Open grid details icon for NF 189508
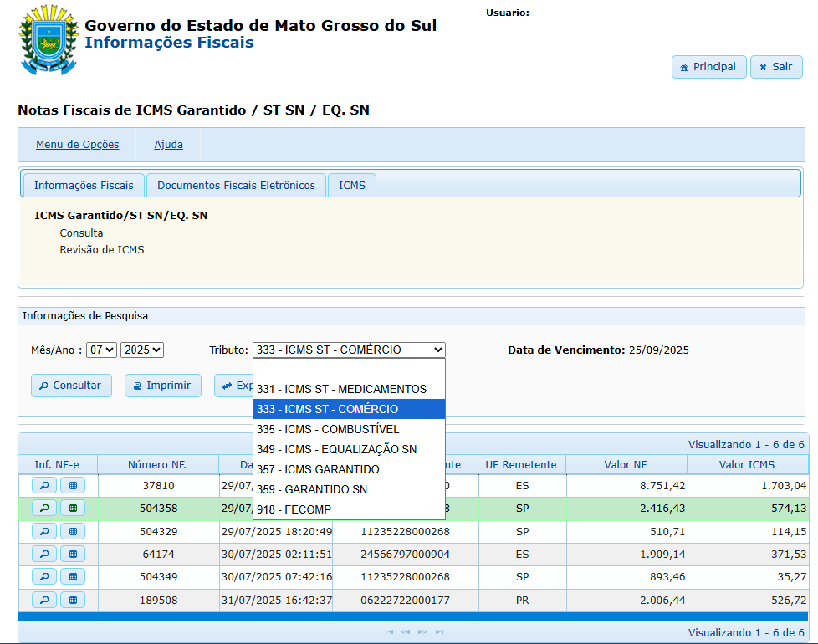The image size is (818, 644). 73,600
